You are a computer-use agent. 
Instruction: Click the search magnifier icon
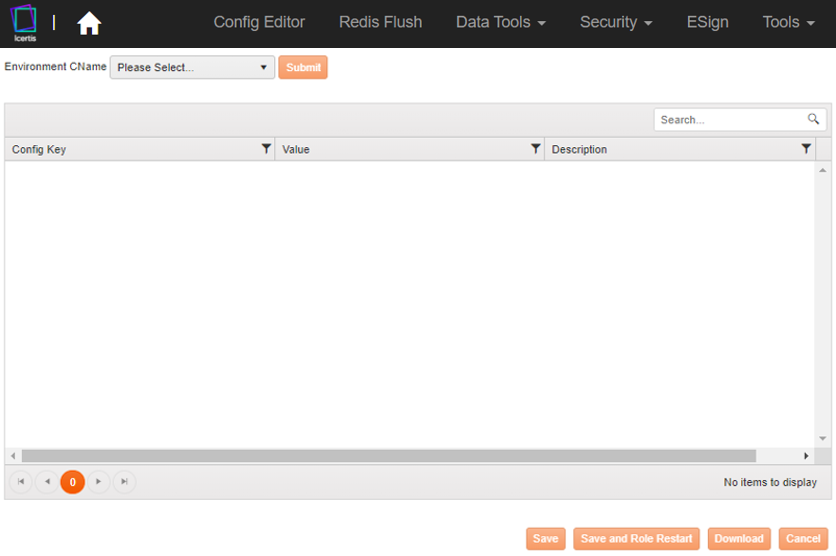(813, 119)
